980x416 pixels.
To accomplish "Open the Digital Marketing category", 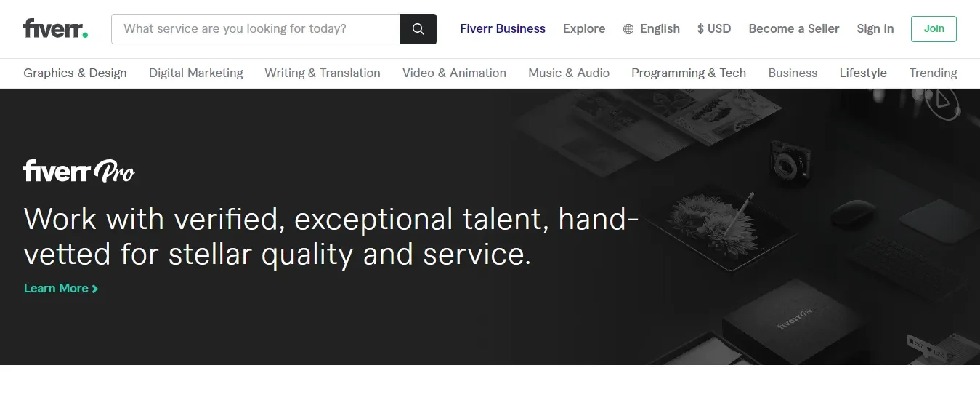I will click(196, 73).
